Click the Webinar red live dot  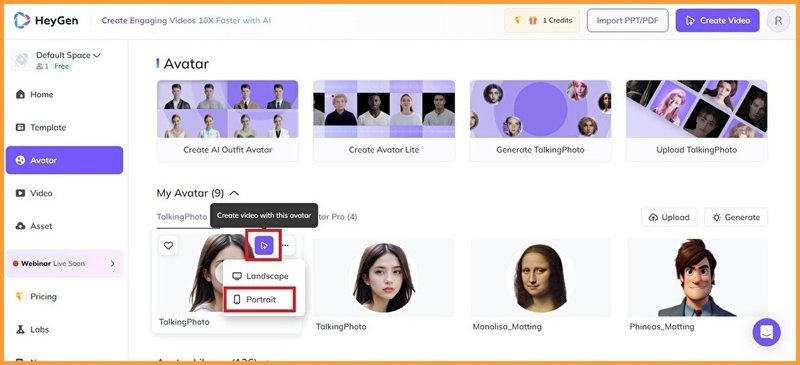16,264
